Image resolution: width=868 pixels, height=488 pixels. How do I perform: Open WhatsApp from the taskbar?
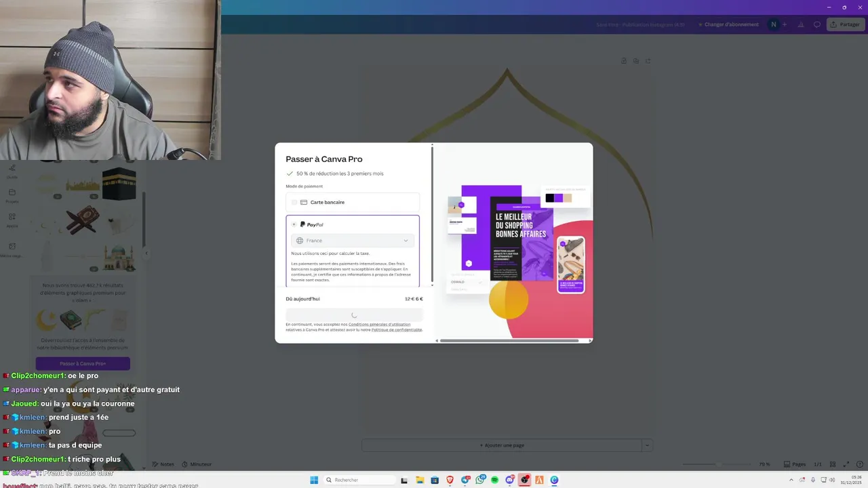click(x=480, y=480)
